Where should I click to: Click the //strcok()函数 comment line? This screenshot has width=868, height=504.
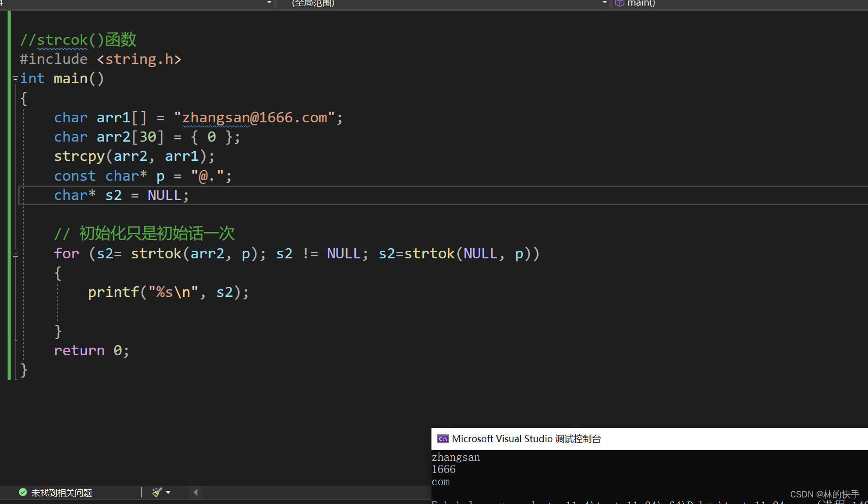78,40
